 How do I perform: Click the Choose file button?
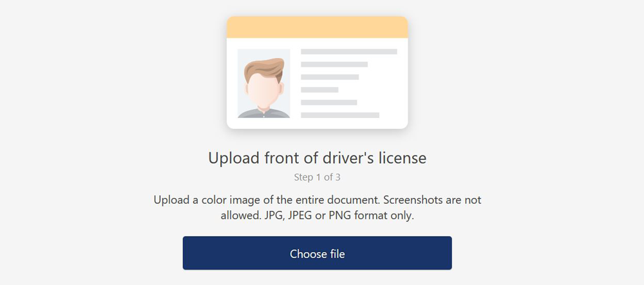pos(317,253)
